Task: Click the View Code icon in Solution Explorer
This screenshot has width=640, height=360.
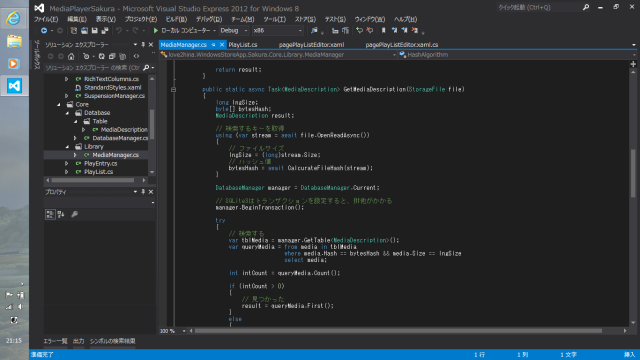Action: pyautogui.click(x=136, y=56)
